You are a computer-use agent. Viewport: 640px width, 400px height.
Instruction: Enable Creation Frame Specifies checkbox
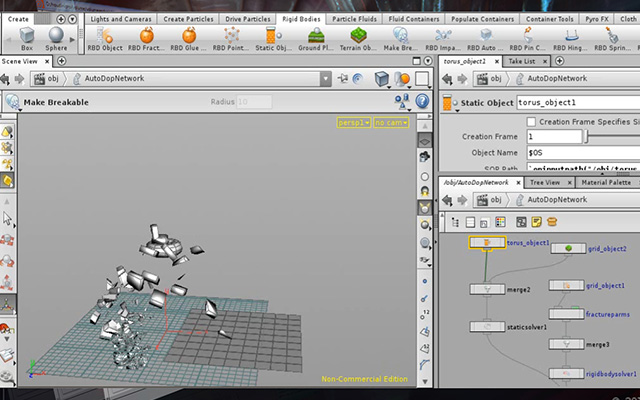click(x=531, y=122)
